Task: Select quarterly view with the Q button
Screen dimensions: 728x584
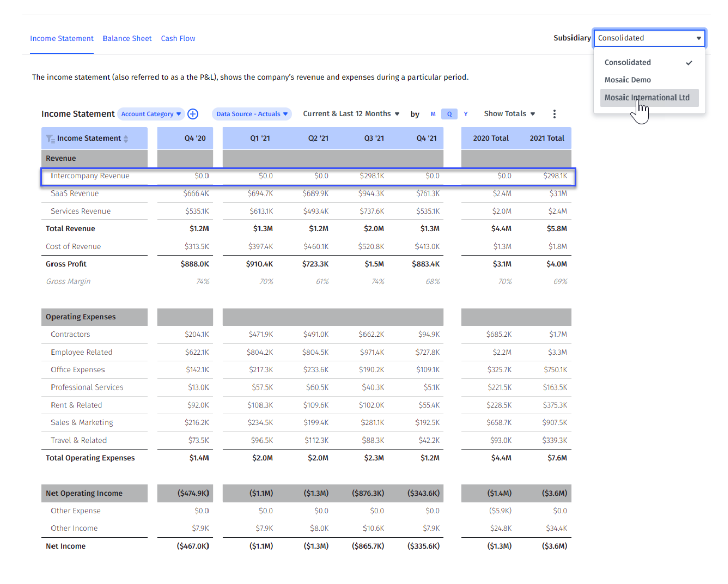Action: point(449,114)
